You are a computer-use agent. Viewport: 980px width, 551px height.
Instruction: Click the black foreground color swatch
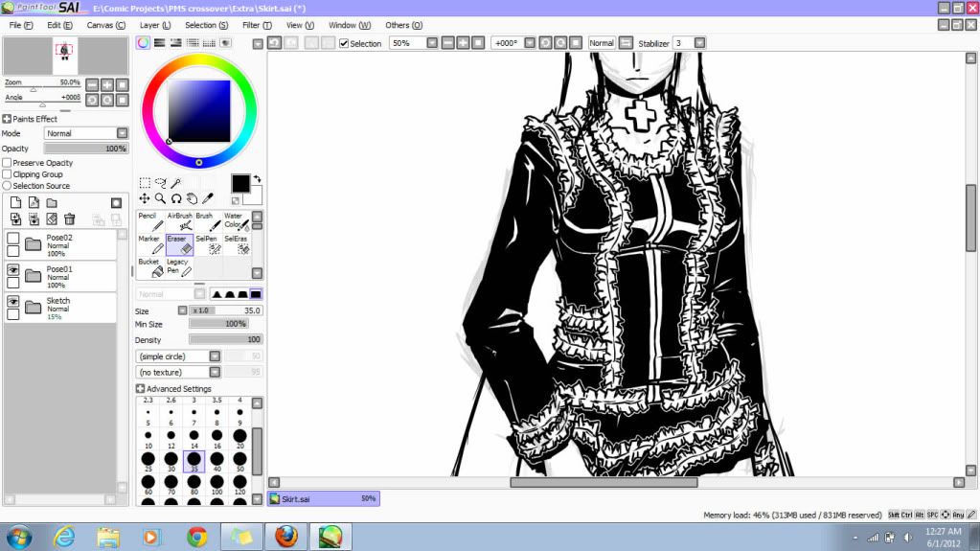coord(240,183)
